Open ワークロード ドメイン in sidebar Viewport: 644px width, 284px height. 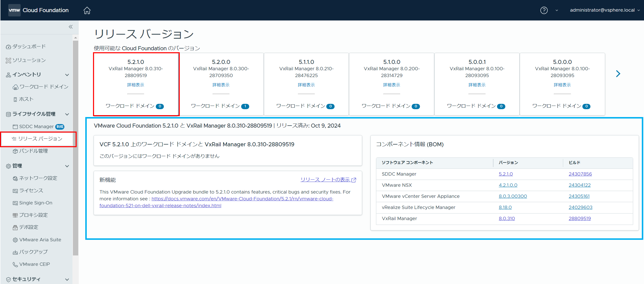tap(41, 87)
